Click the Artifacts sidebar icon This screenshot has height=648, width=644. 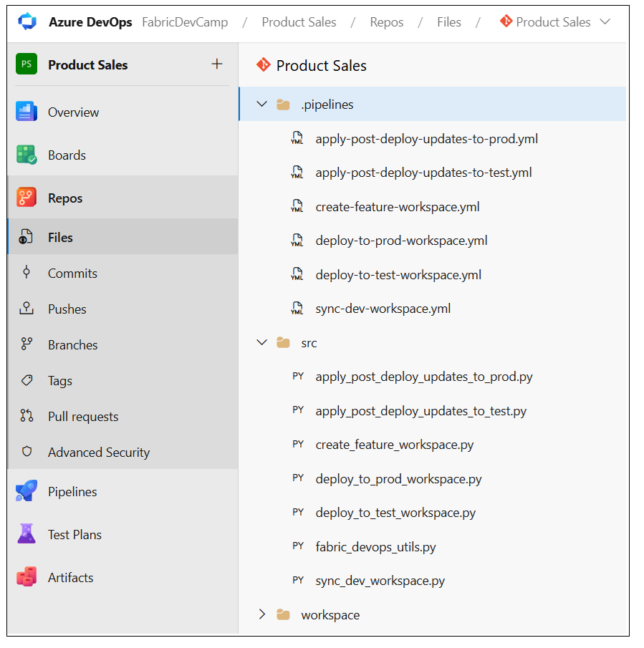pos(27,577)
